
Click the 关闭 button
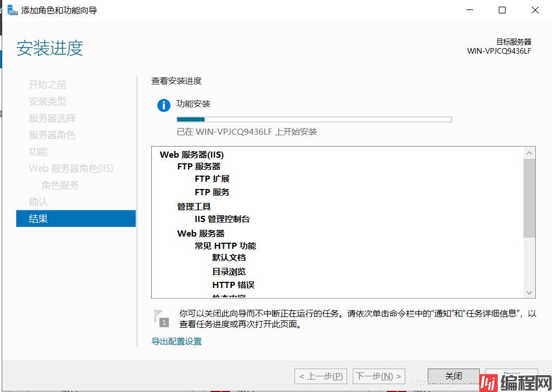[x=453, y=376]
